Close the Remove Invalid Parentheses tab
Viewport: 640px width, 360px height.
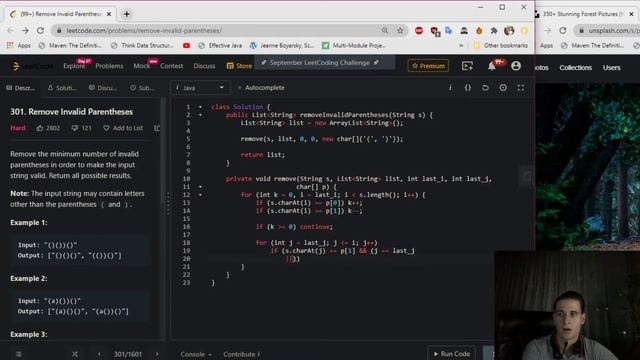[x=109, y=14]
